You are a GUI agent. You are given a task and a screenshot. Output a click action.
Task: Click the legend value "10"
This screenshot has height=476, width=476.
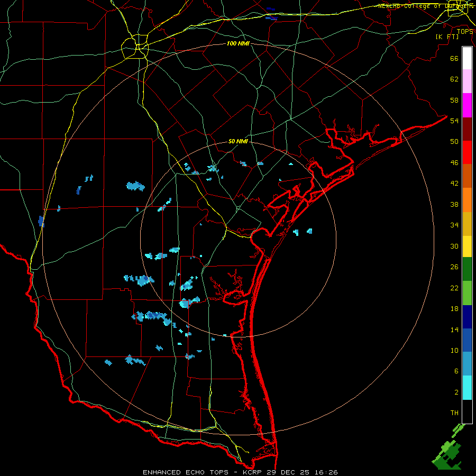click(454, 350)
